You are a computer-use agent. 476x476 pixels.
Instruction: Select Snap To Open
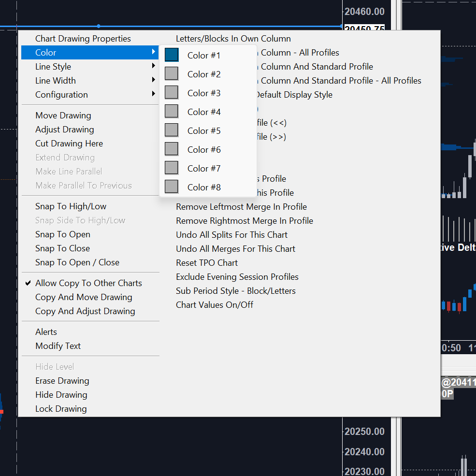coord(62,234)
